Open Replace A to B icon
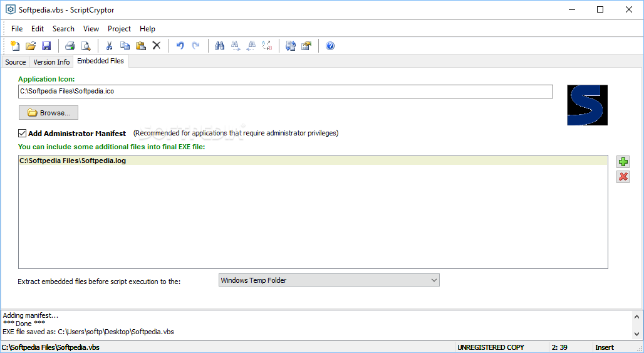 tap(267, 46)
